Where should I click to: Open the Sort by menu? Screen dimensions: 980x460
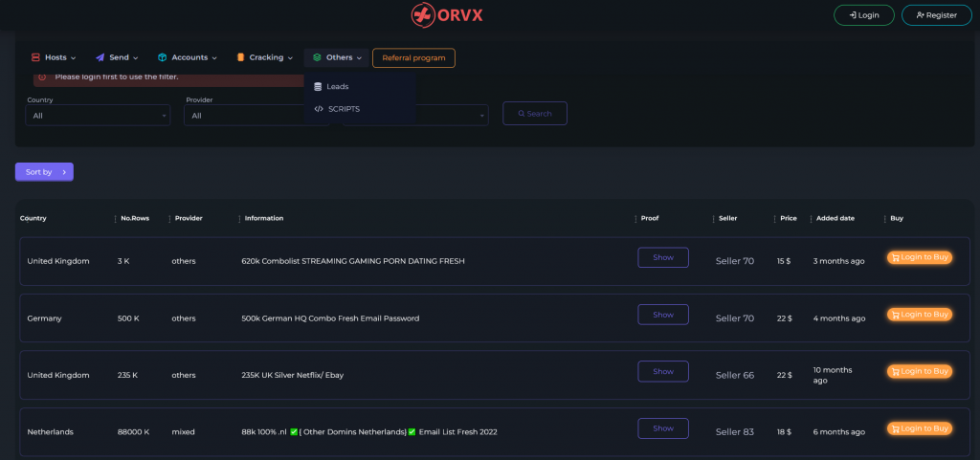pyautogui.click(x=44, y=172)
